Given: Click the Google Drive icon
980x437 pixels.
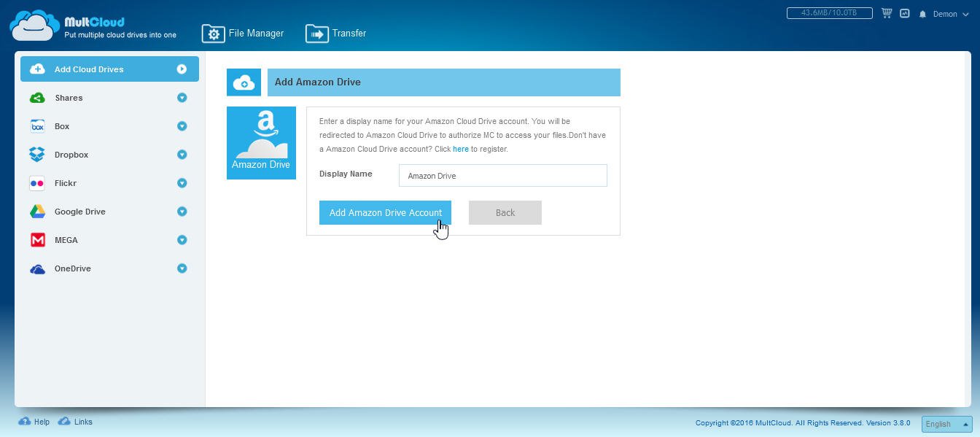Looking at the screenshot, I should point(37,212).
